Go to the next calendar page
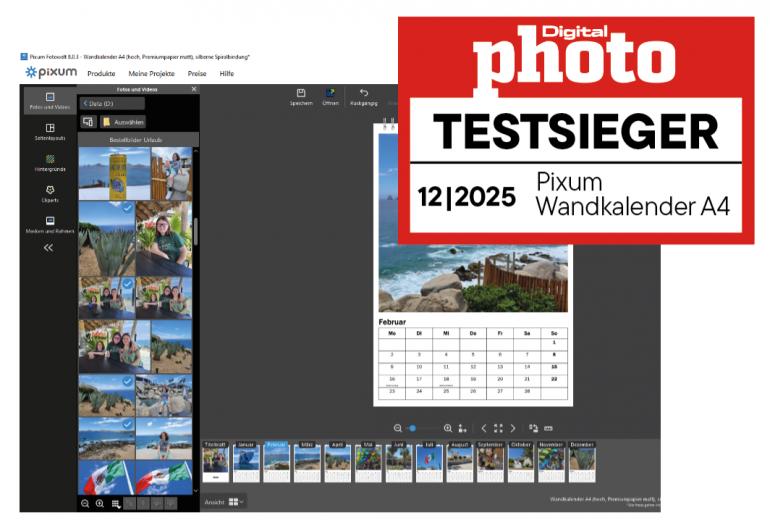The width and height of the screenshot is (770, 528). coord(513,428)
